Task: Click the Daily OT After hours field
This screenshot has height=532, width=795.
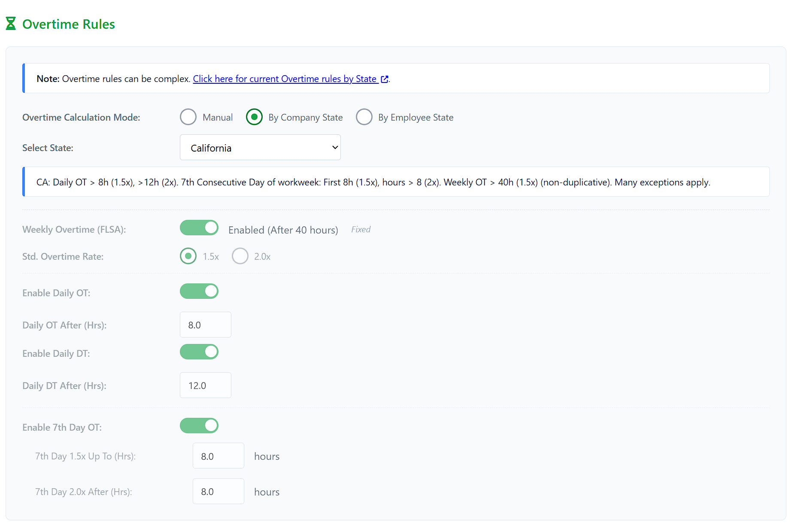Action: click(x=206, y=325)
